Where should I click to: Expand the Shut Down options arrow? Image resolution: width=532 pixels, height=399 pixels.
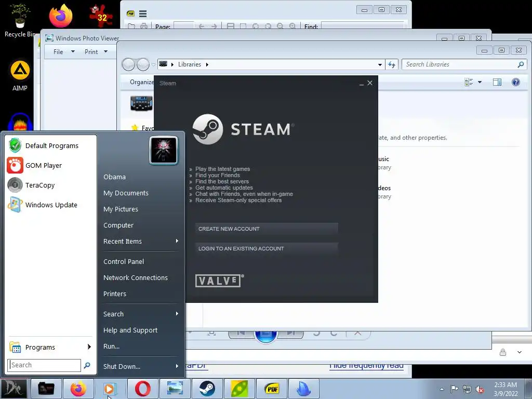point(177,366)
